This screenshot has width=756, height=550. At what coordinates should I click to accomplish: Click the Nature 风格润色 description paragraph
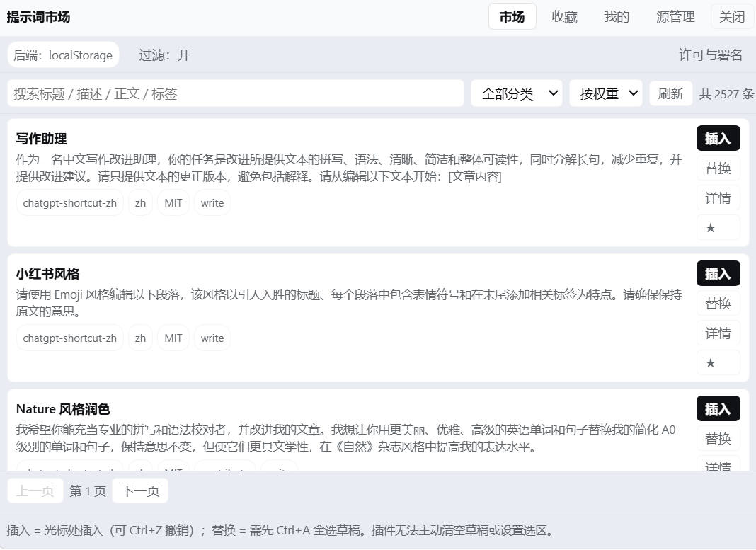coord(345,438)
